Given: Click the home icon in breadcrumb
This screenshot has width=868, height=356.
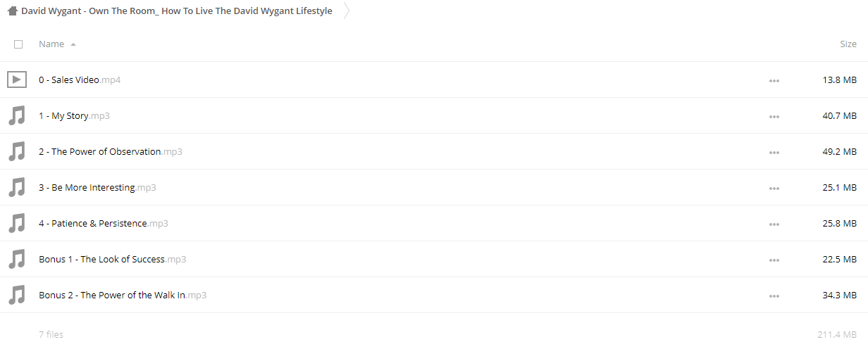Looking at the screenshot, I should point(13,11).
